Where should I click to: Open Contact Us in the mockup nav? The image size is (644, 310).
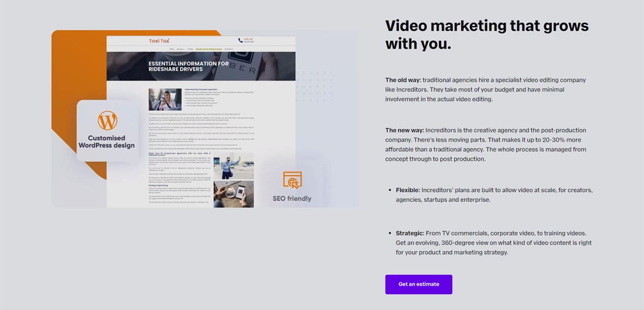(229, 49)
